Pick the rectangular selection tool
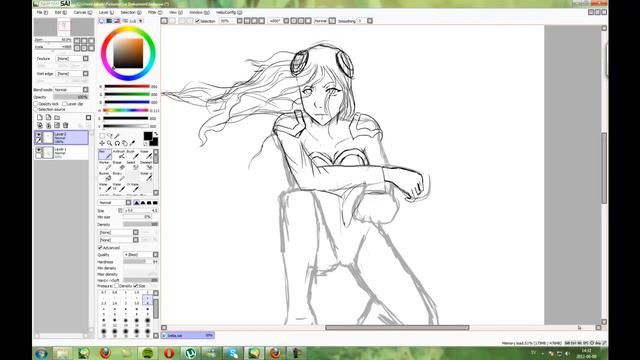 click(102, 136)
